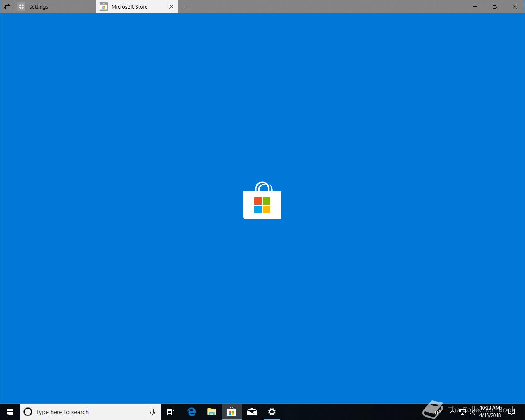Activate the Cortana microphone icon

pos(152,412)
